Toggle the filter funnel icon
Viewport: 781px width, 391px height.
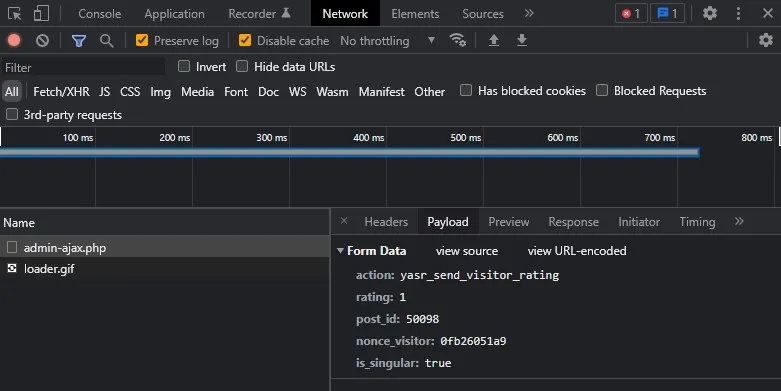click(79, 41)
